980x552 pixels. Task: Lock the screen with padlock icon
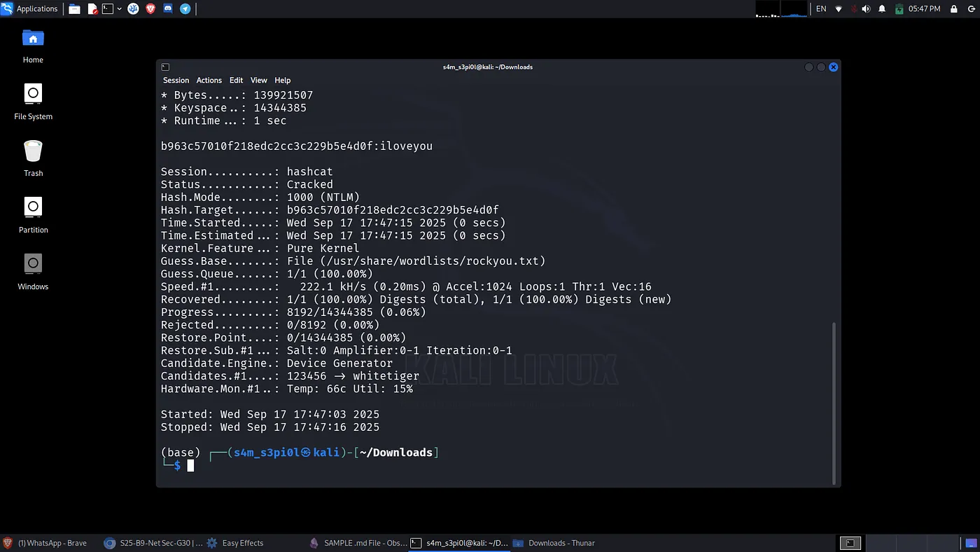click(953, 9)
